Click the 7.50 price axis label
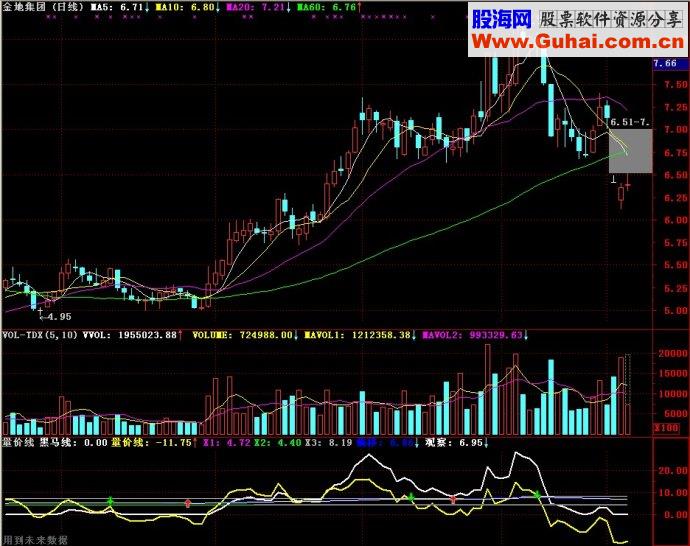The image size is (690, 546). click(675, 84)
